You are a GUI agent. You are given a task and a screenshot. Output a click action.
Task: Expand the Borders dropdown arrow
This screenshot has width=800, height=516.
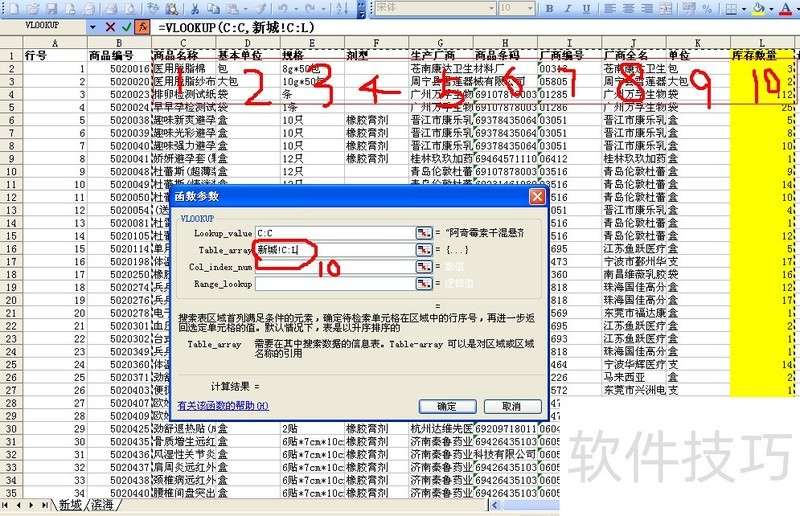pos(744,9)
